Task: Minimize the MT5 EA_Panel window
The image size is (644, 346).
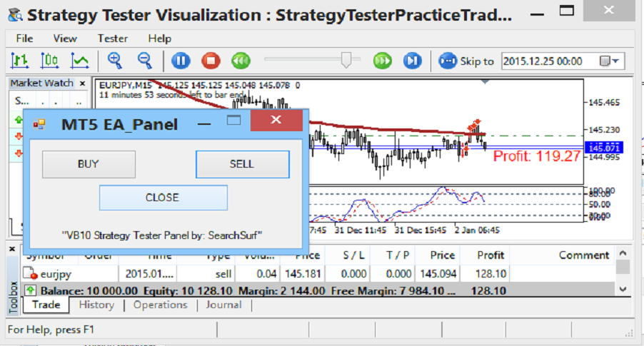Action: tap(204, 123)
